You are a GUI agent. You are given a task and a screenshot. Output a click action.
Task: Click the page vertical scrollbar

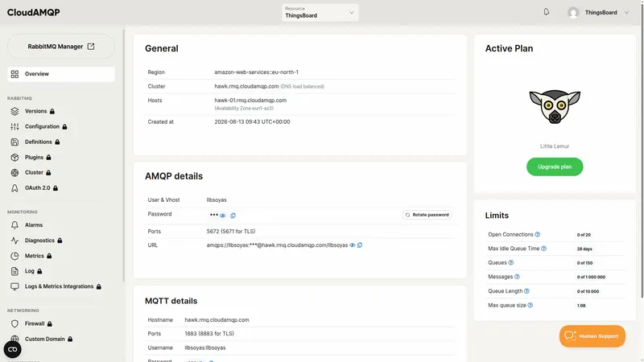pos(642,152)
